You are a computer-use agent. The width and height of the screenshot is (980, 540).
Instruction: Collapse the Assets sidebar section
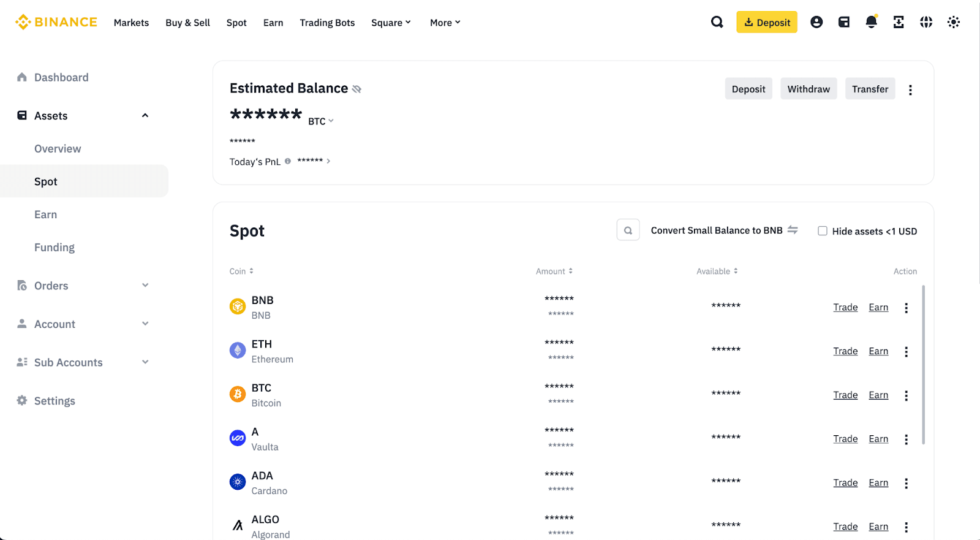145,115
